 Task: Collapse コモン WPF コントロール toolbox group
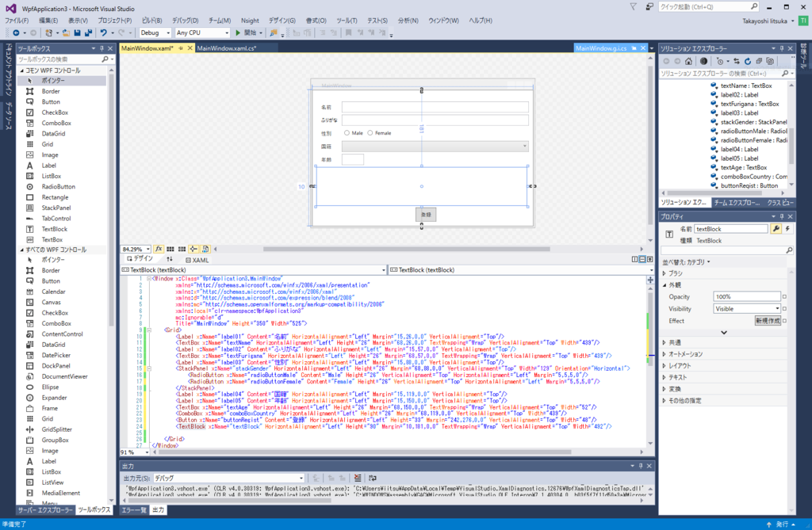(x=21, y=71)
